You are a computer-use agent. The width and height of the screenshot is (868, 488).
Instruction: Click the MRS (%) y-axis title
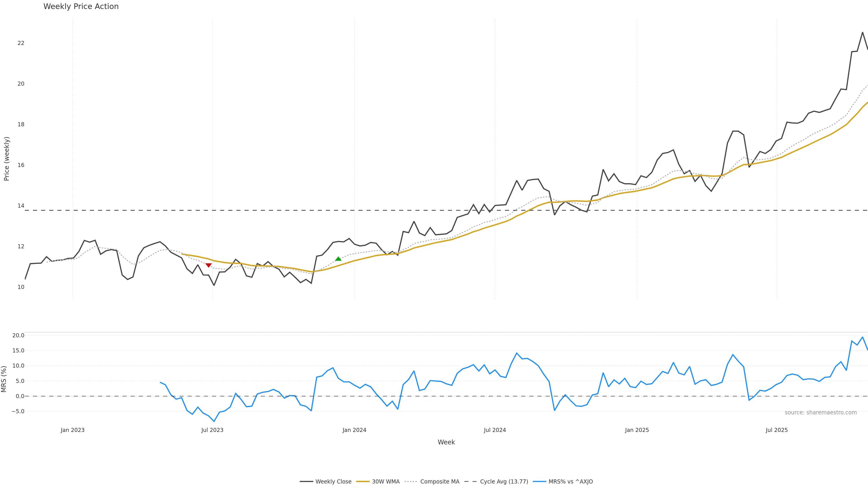4,379
